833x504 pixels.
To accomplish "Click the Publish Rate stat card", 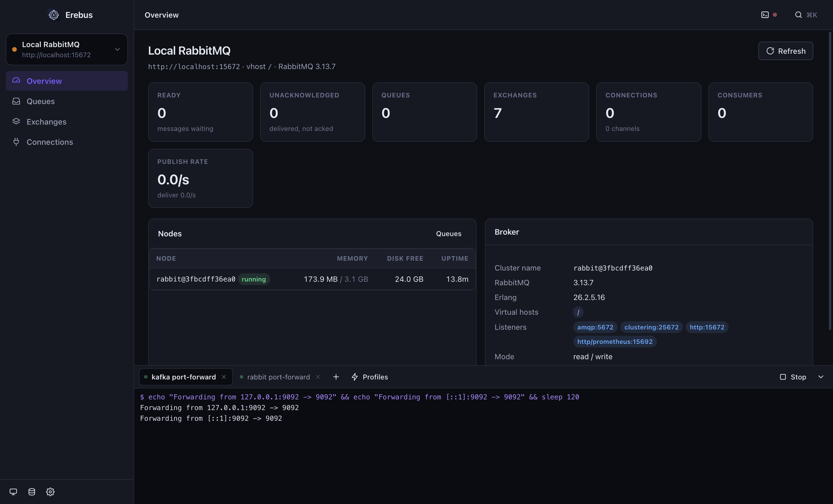I will (x=200, y=178).
